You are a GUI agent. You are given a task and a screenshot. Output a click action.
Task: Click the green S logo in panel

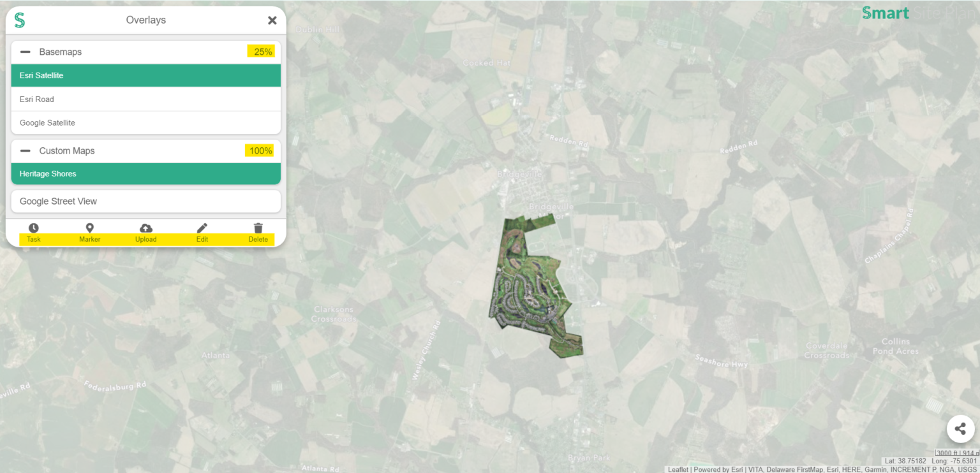(20, 20)
